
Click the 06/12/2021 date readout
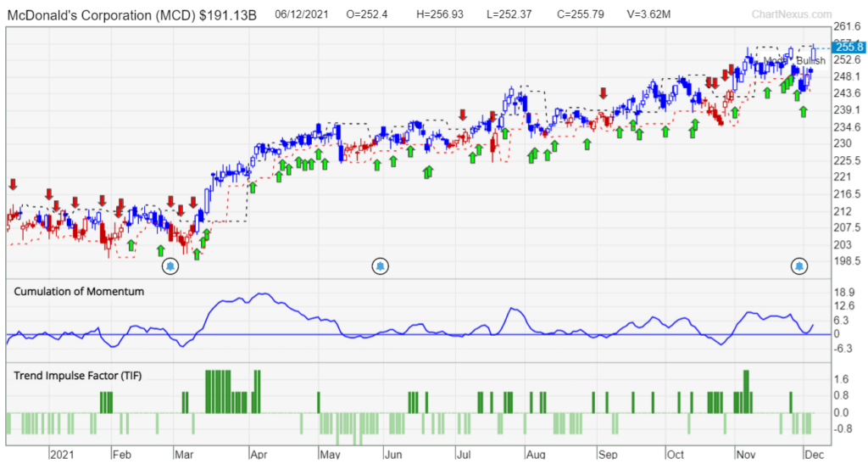(x=301, y=14)
